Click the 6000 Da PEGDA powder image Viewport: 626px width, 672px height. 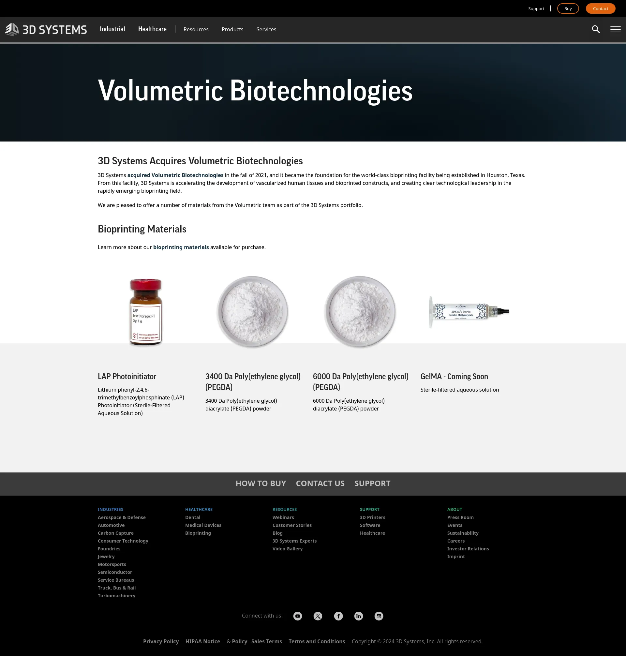tap(360, 312)
